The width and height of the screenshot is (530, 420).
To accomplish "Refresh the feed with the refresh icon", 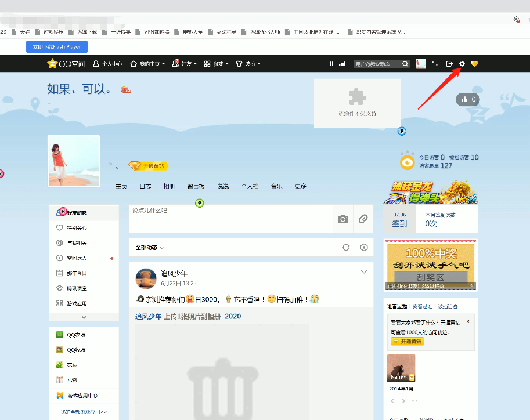I will 346,247.
